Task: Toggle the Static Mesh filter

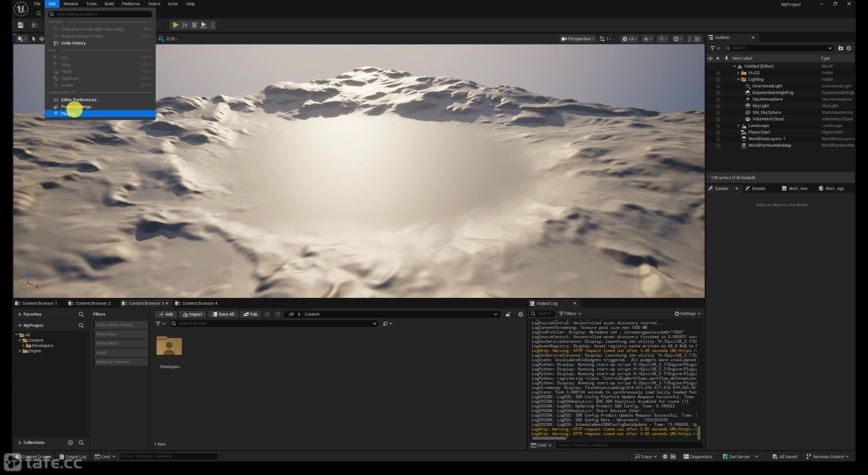Action: (120, 343)
